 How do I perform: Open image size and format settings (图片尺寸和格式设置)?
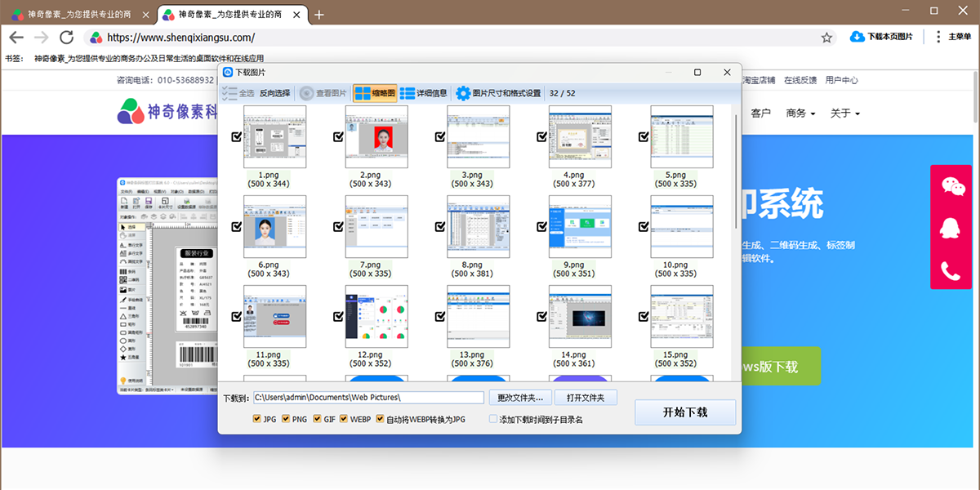(x=498, y=93)
